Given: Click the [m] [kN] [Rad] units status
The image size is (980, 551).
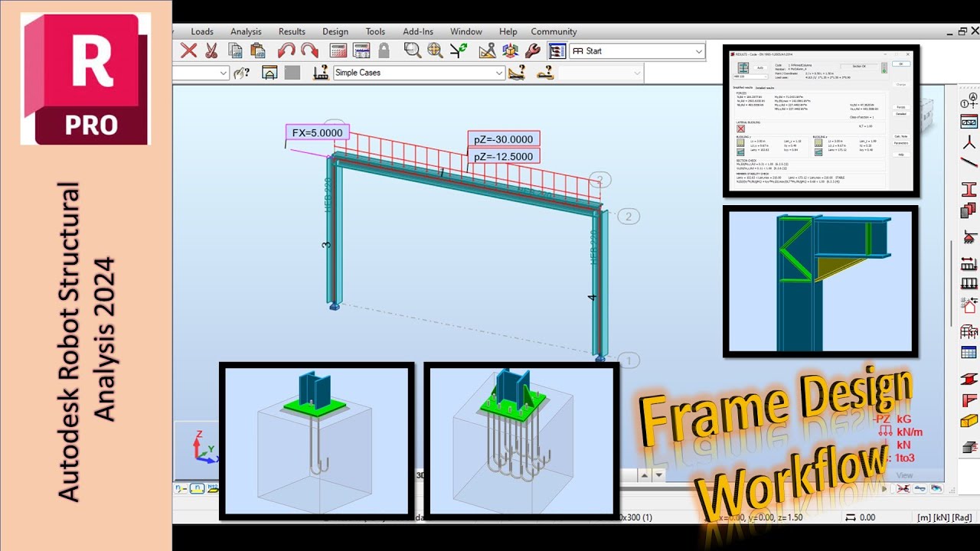Looking at the screenshot, I should click(x=945, y=517).
